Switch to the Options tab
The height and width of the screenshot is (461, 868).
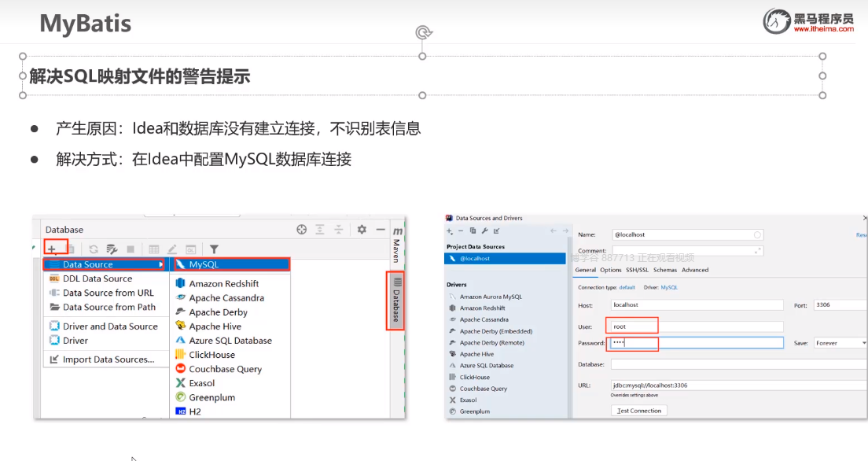click(x=611, y=271)
